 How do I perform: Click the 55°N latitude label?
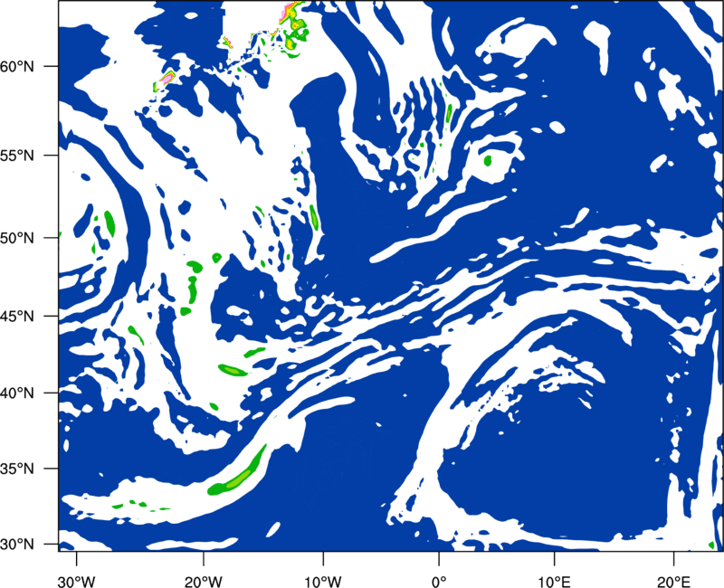pos(17,155)
